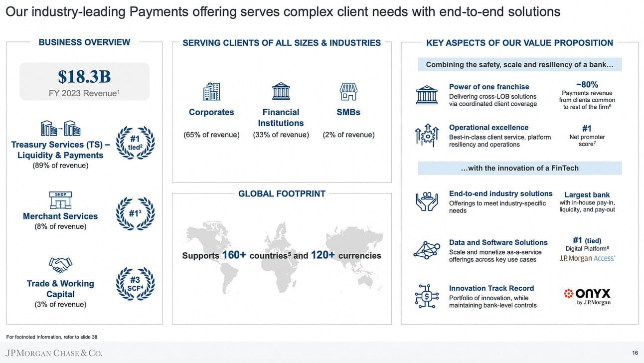This screenshot has width=644, height=363.
Task: Select the '(65% of revenue)' text
Action: pos(211,135)
